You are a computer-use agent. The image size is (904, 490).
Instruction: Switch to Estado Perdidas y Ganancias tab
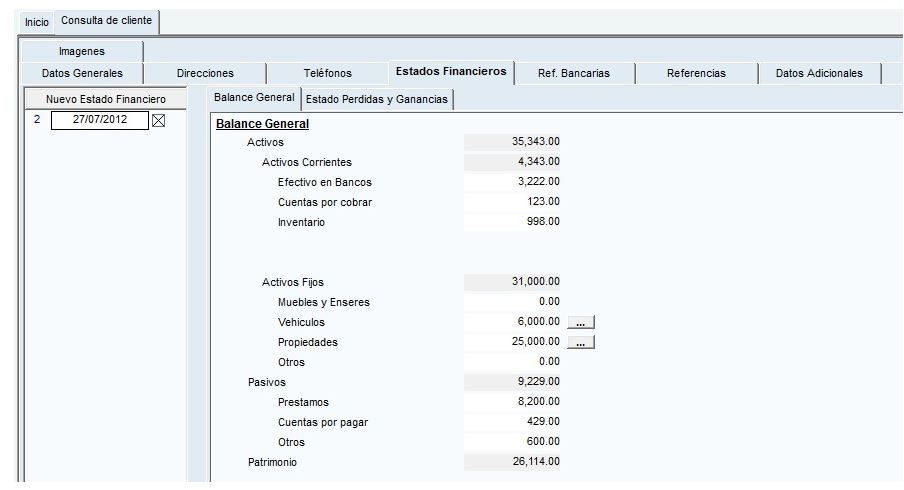(x=377, y=99)
